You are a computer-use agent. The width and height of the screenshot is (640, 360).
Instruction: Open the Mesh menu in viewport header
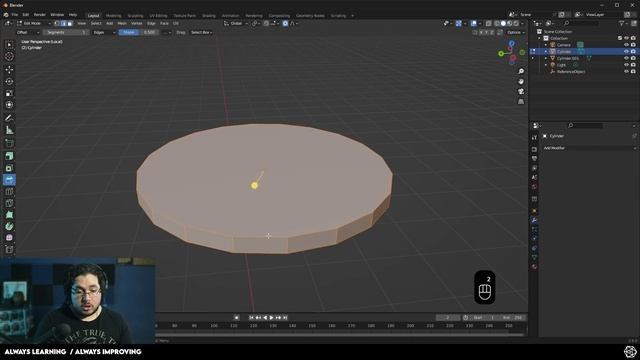(122, 23)
